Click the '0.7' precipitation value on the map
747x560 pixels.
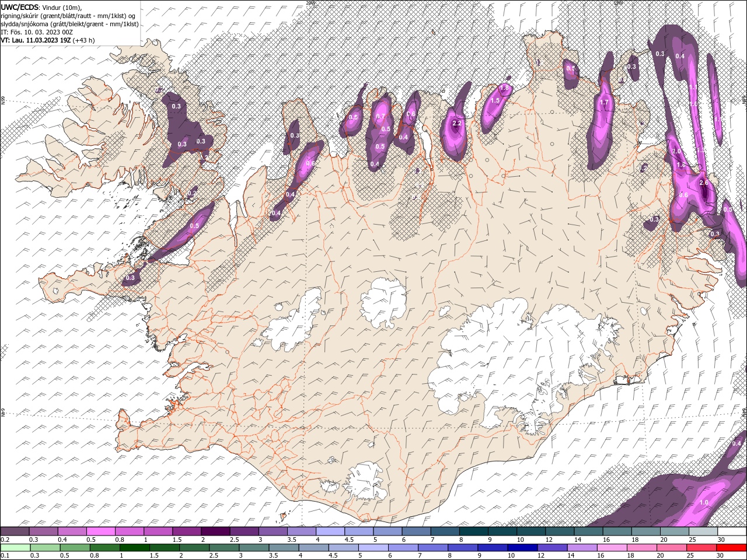[x=381, y=116]
